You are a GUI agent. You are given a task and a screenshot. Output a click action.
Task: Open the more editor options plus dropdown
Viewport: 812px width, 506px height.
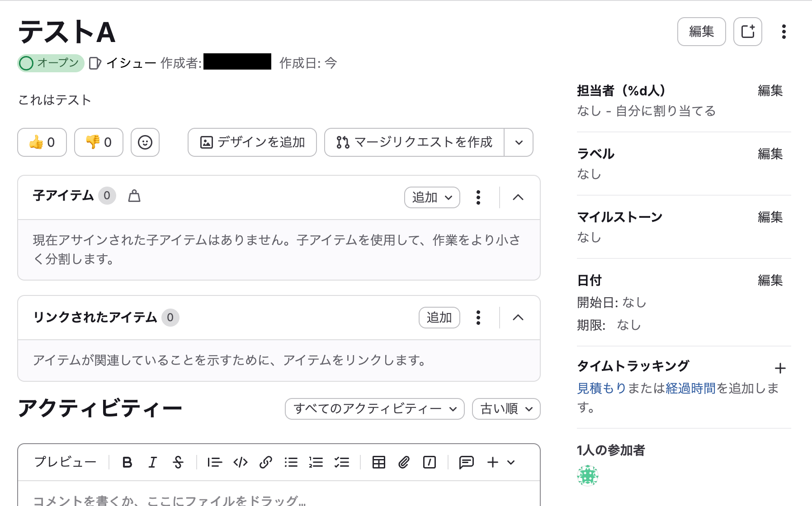tap(501, 462)
